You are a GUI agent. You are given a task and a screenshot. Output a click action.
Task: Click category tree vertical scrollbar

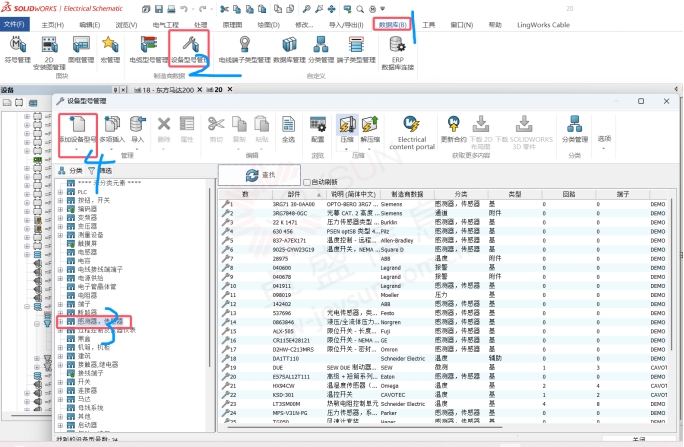click(x=210, y=277)
